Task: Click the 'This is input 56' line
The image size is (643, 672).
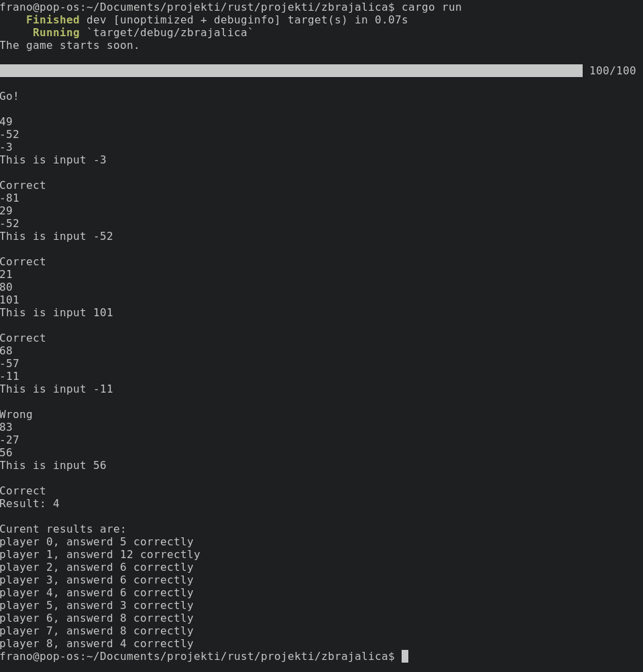Action: coord(53,466)
